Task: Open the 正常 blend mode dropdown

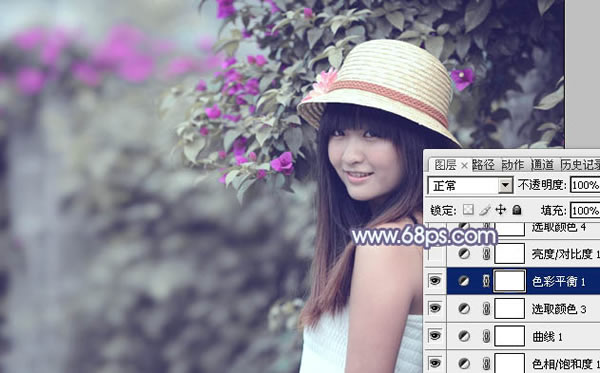Action: [x=470, y=186]
